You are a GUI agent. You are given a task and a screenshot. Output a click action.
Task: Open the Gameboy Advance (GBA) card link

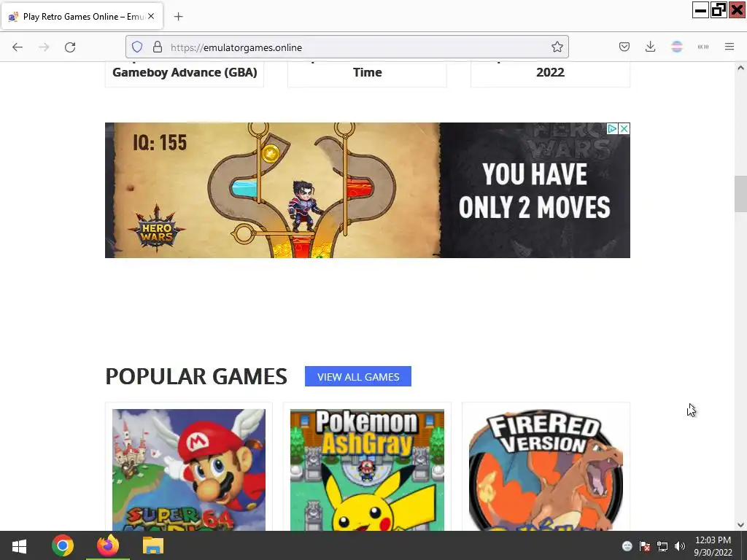185,74
